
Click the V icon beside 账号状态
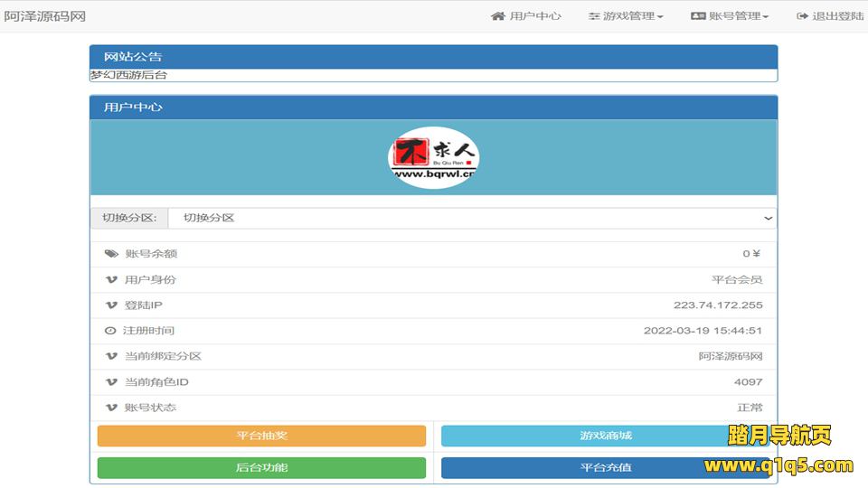pyautogui.click(x=111, y=408)
